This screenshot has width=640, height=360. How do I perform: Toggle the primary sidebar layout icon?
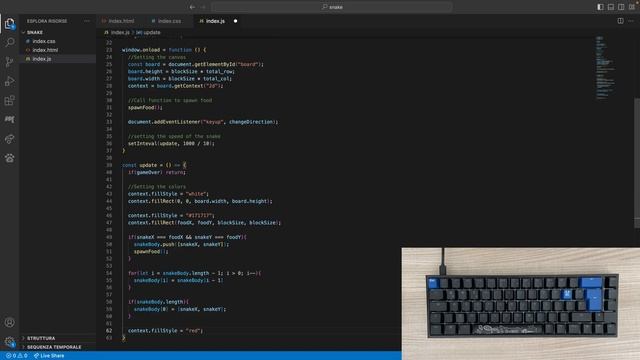point(600,7)
